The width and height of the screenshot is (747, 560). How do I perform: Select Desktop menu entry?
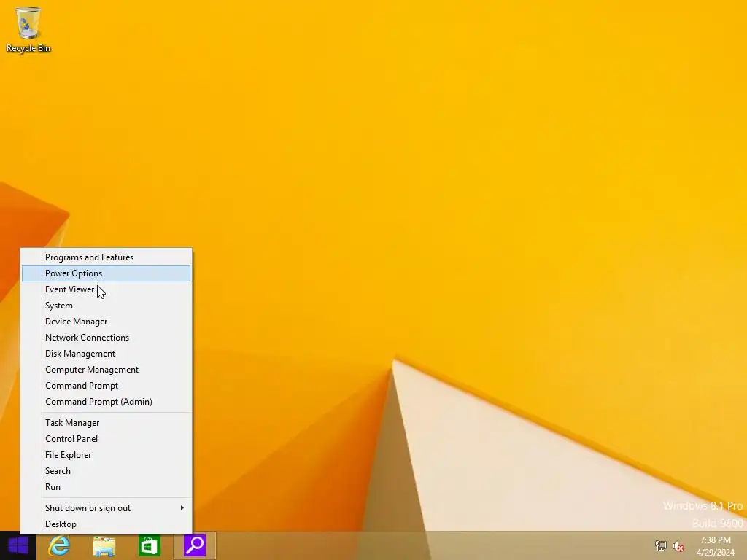106,524
